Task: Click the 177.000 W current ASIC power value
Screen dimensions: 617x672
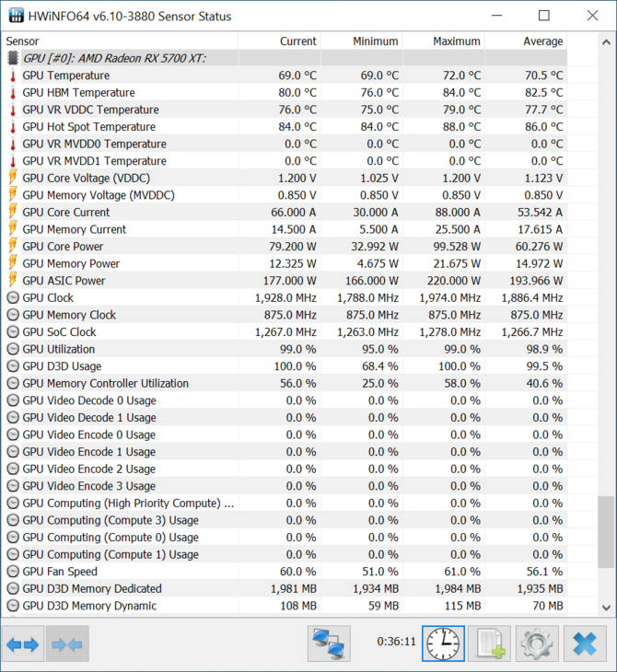Action: pyautogui.click(x=290, y=281)
